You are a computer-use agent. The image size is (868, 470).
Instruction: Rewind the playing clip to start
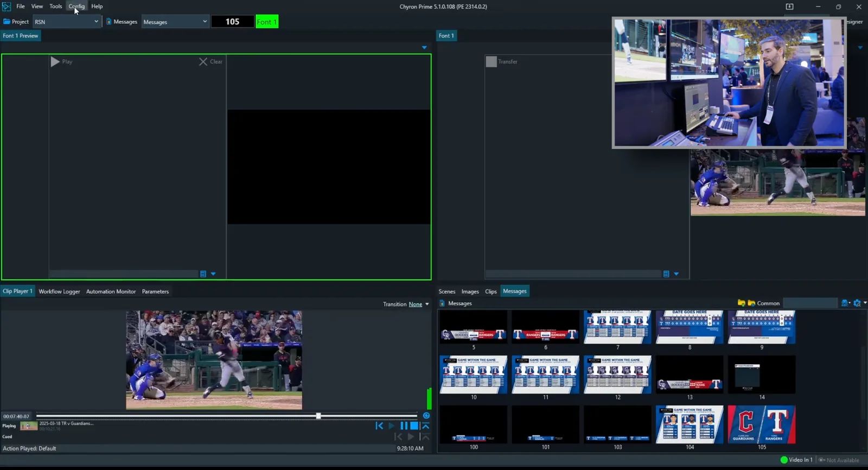coord(379,426)
